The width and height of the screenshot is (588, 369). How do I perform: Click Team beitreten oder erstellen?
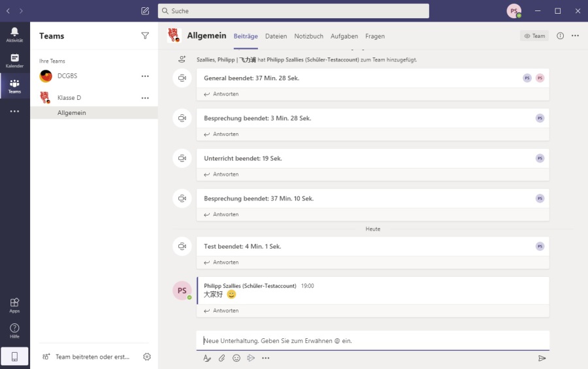86,357
